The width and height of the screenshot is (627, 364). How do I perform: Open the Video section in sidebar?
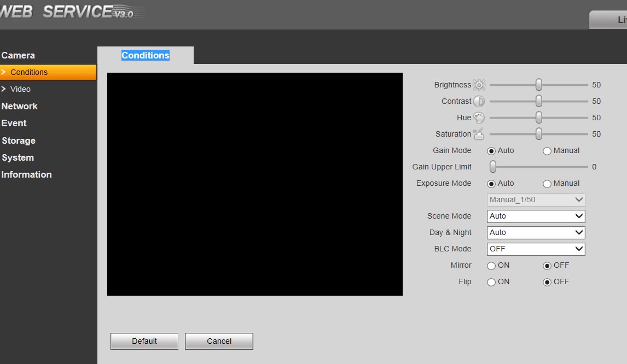pyautogui.click(x=20, y=89)
